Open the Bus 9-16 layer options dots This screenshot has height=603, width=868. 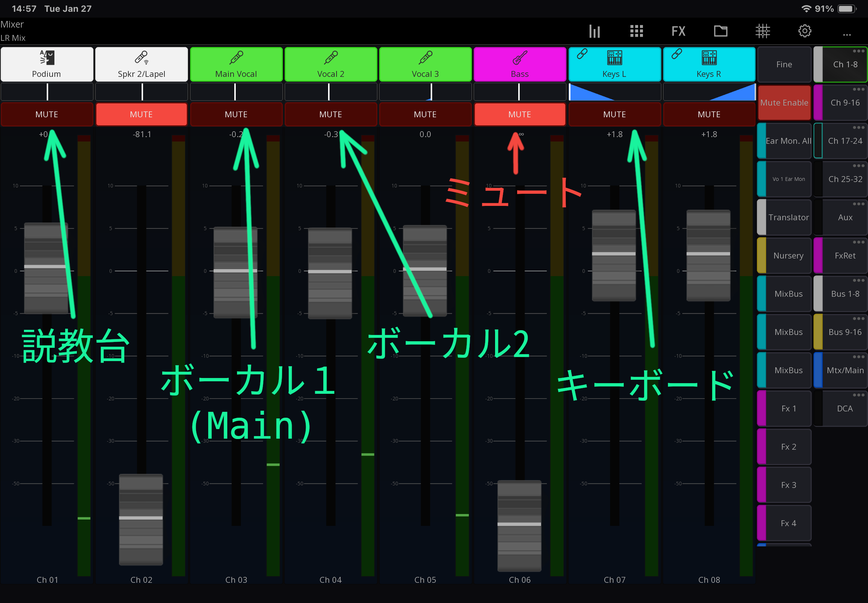tap(858, 318)
